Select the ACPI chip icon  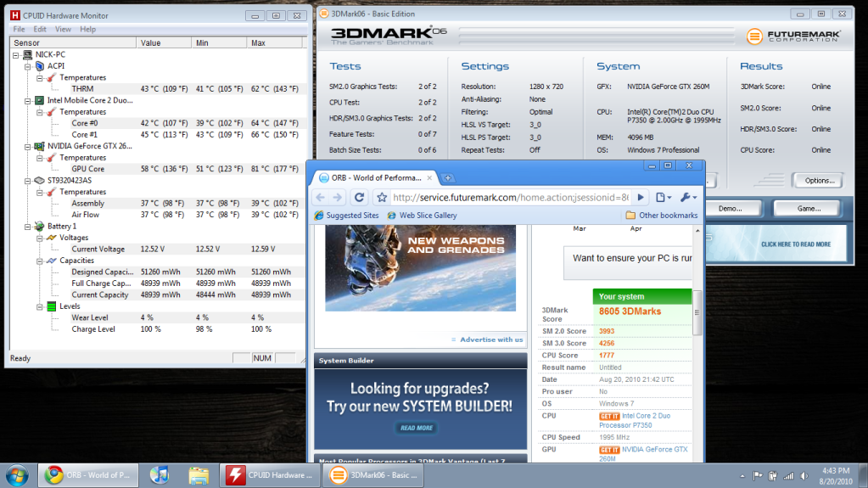pyautogui.click(x=39, y=66)
